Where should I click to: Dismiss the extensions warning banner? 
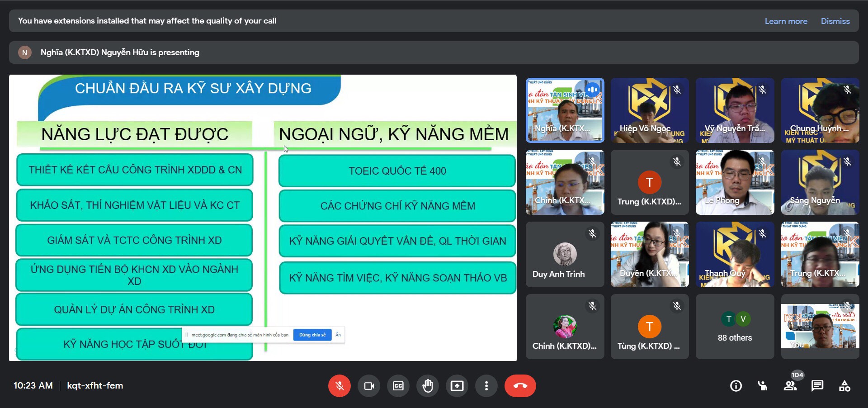pyautogui.click(x=835, y=21)
